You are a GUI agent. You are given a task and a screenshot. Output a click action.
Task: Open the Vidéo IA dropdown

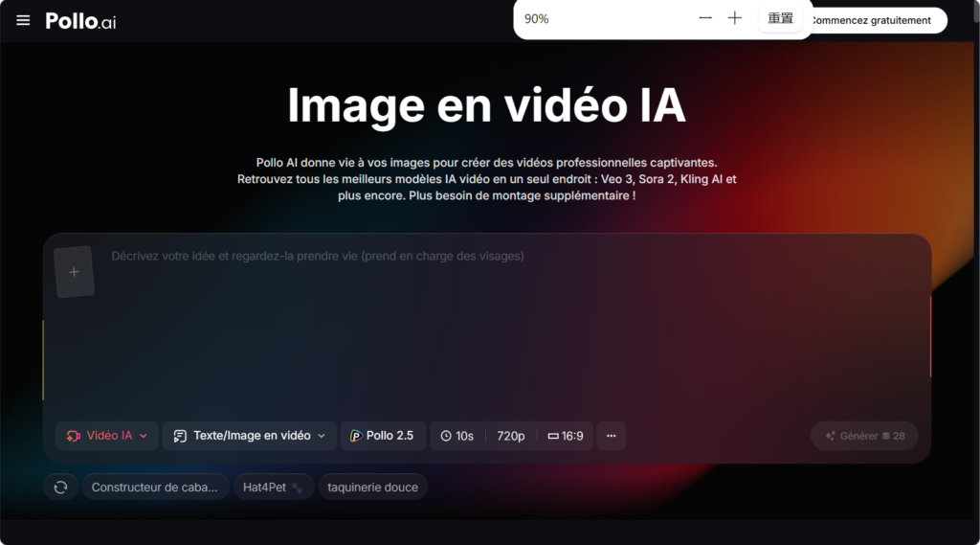107,436
